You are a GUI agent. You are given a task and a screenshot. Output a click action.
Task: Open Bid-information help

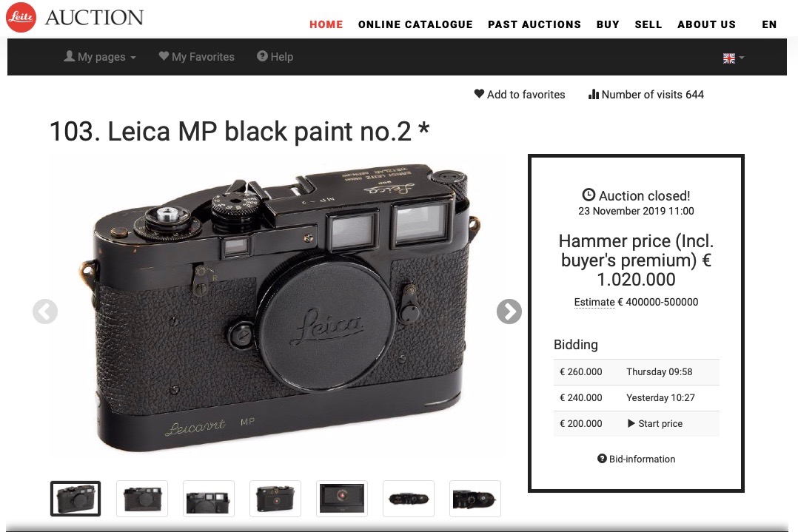[636, 459]
